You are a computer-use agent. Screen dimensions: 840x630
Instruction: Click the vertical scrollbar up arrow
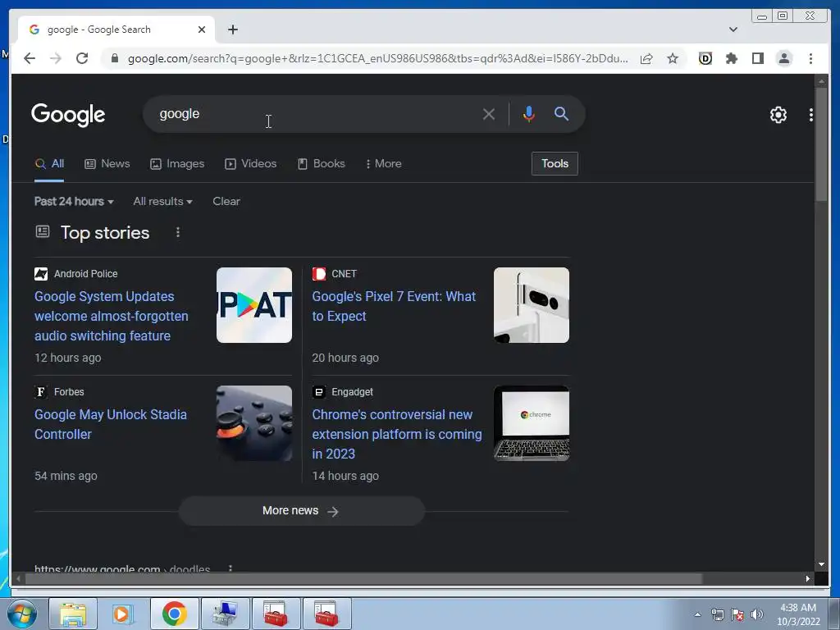(x=821, y=81)
